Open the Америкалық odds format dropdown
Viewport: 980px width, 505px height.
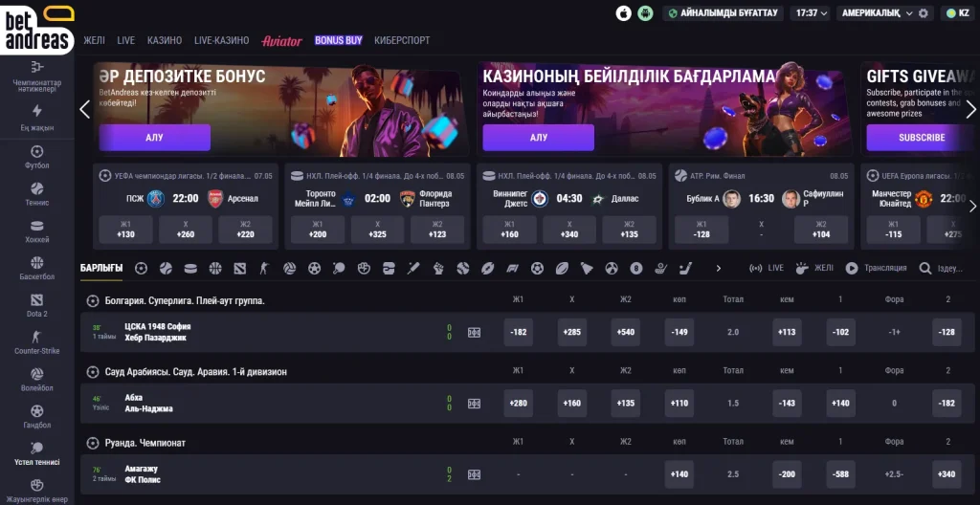point(878,13)
